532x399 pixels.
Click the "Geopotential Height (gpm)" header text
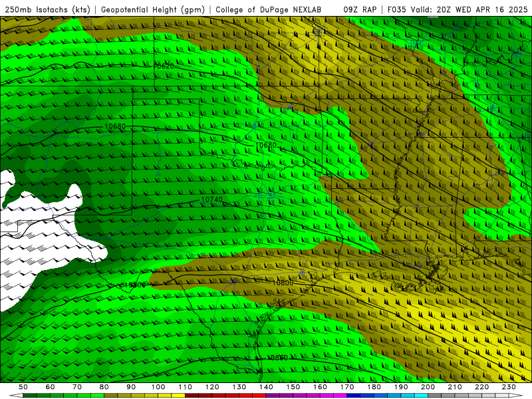pos(153,10)
